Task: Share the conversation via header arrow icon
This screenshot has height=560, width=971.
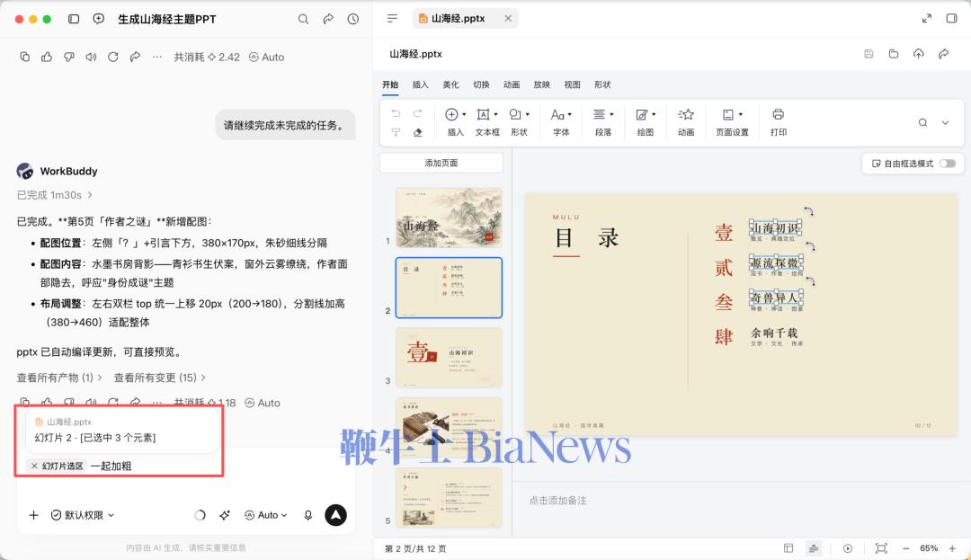Action: click(x=328, y=19)
